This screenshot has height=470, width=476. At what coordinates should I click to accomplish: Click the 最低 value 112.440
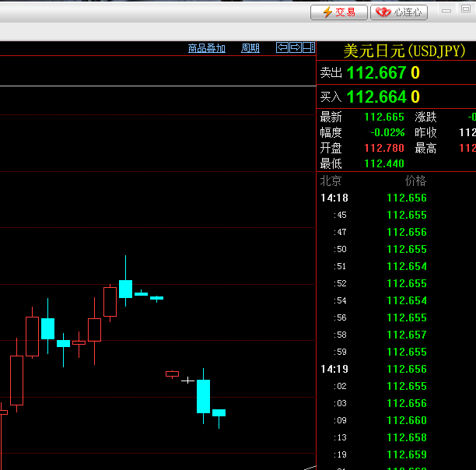384,163
